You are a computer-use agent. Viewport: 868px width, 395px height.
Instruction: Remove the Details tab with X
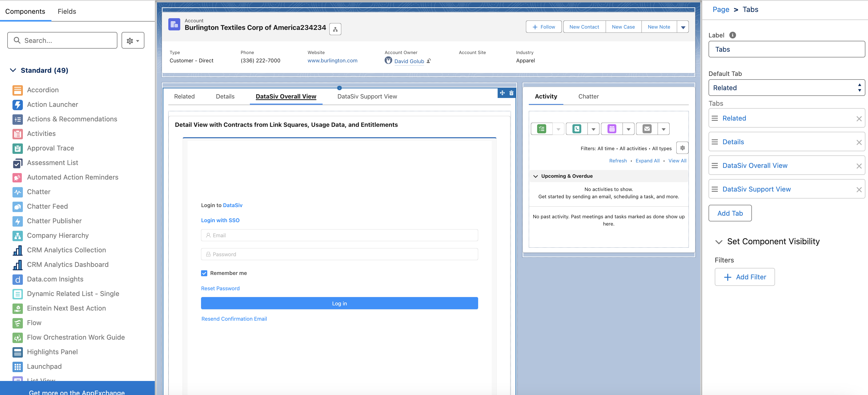(x=859, y=142)
